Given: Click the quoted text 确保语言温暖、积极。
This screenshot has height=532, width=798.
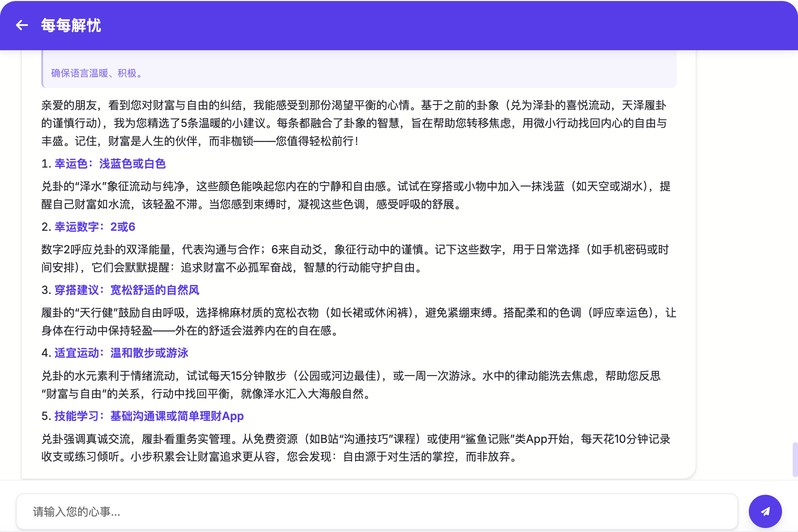Looking at the screenshot, I should point(96,73).
